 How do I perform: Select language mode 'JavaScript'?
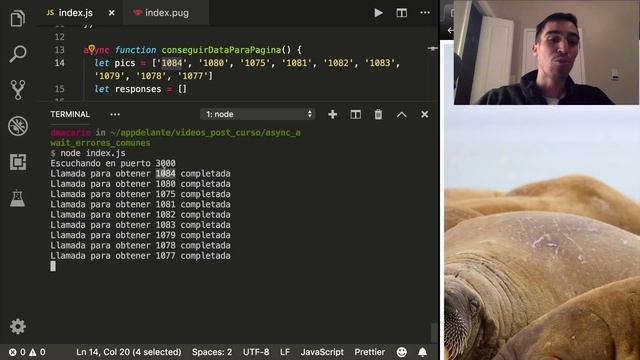(x=322, y=352)
